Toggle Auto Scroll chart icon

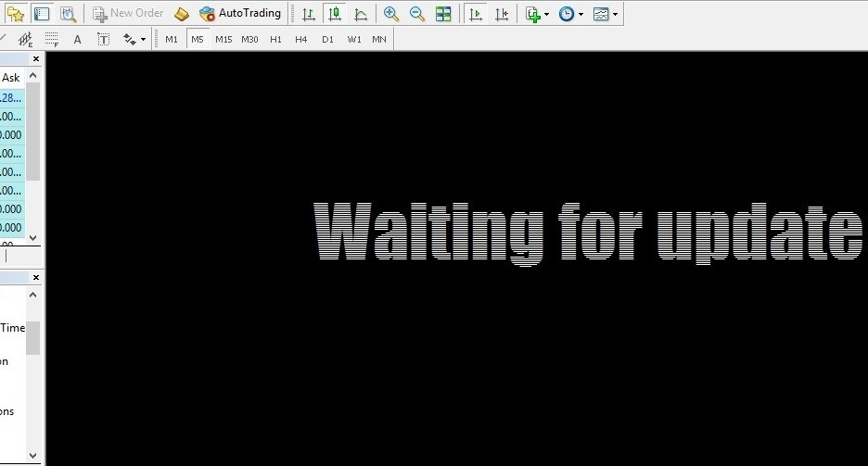(475, 14)
